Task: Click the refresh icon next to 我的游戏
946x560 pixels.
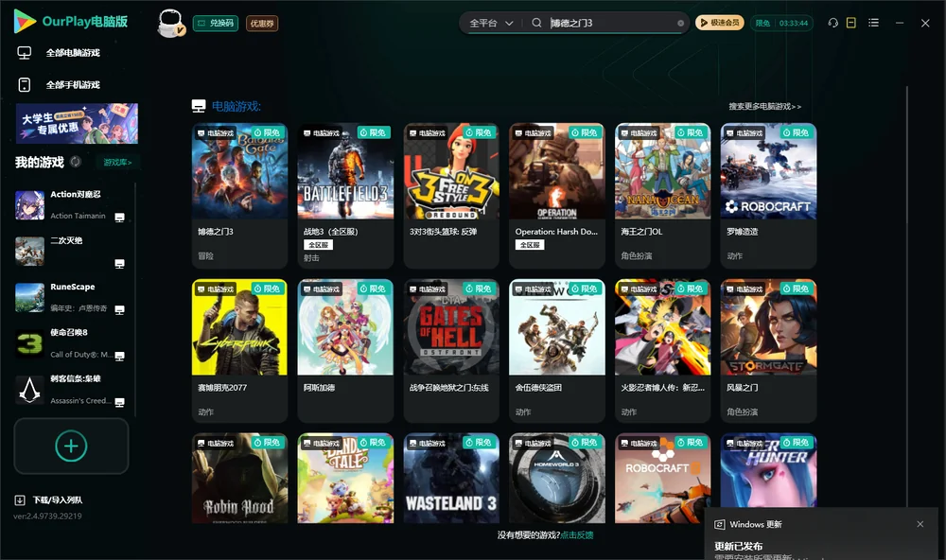Action: tap(76, 162)
